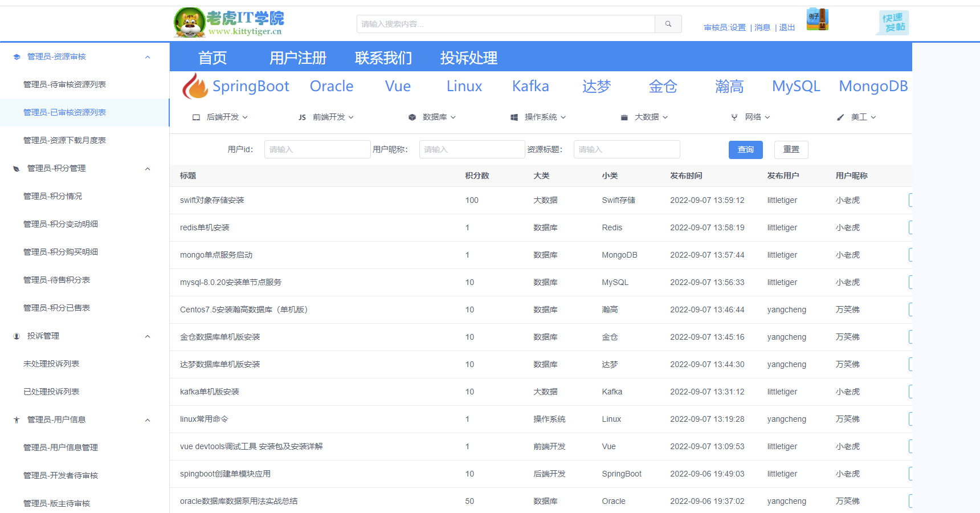
Task: Go to the 首页 navigation tab
Action: coord(213,58)
